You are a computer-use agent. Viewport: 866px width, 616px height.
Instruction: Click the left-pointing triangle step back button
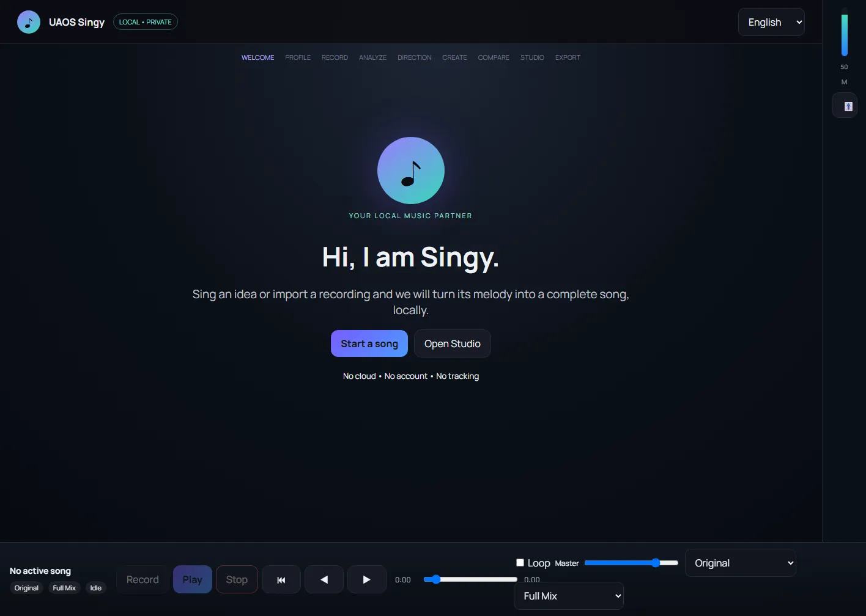(x=324, y=579)
